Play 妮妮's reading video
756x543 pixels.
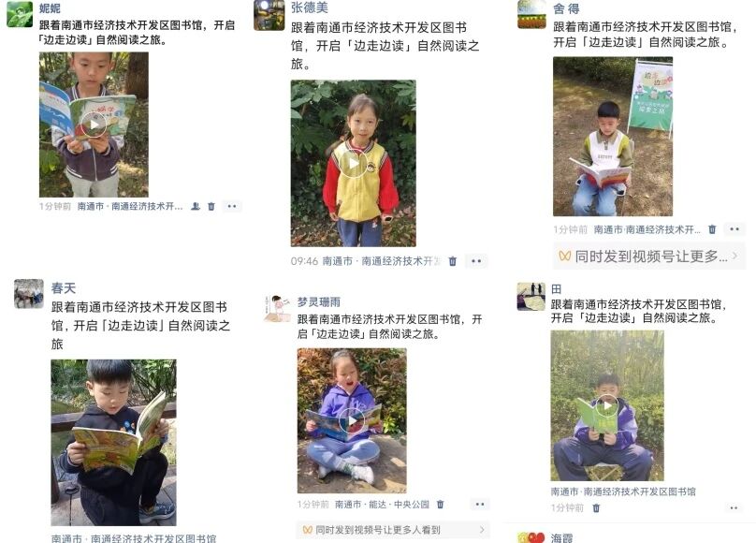pyautogui.click(x=94, y=125)
